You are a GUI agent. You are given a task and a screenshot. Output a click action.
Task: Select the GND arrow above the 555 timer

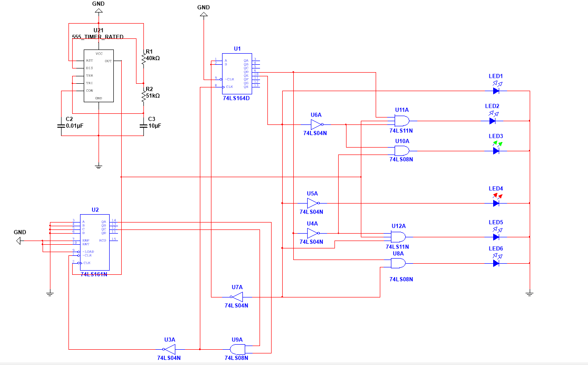(x=99, y=10)
